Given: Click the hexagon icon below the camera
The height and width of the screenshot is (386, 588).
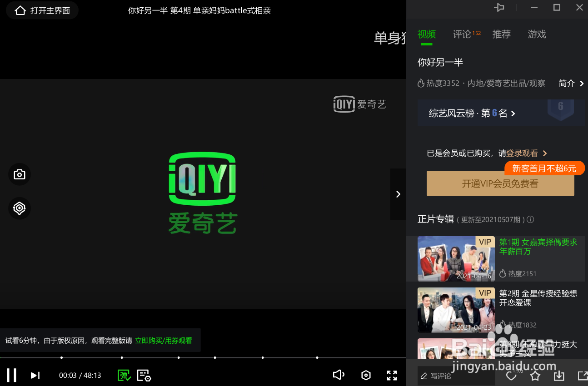Looking at the screenshot, I should (x=20, y=208).
